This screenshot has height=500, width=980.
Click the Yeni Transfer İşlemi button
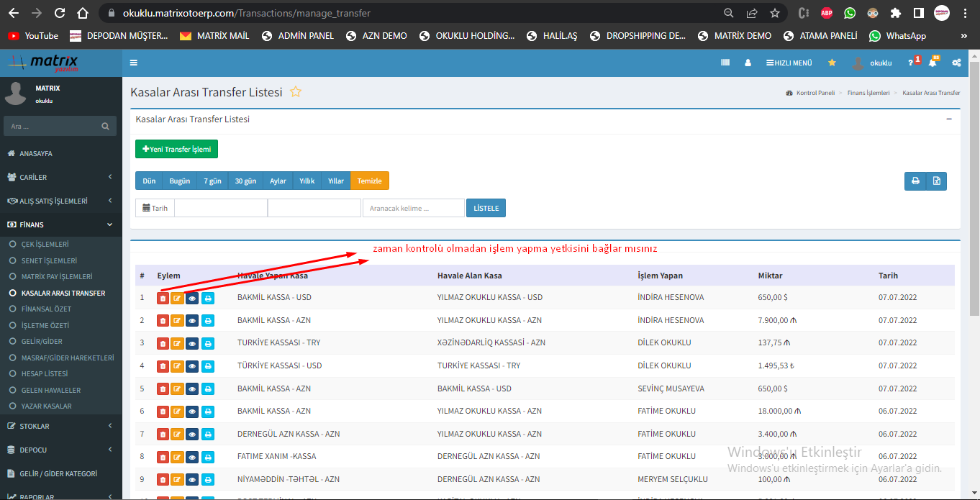(176, 149)
